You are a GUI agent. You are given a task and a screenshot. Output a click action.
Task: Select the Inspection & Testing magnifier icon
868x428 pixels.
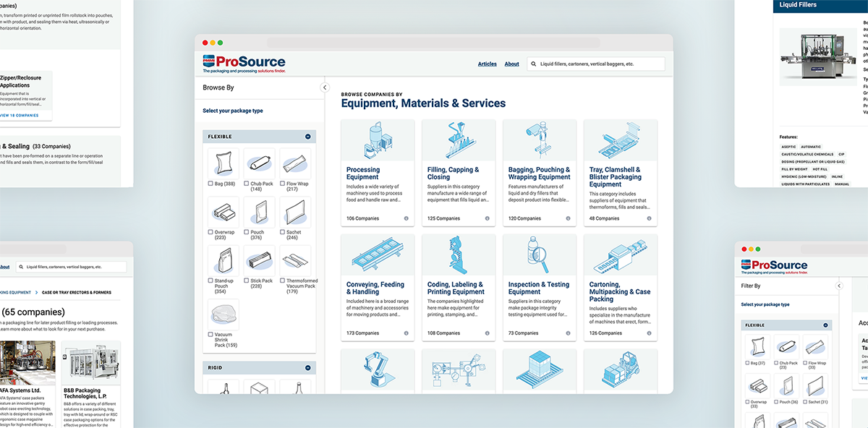pyautogui.click(x=539, y=254)
